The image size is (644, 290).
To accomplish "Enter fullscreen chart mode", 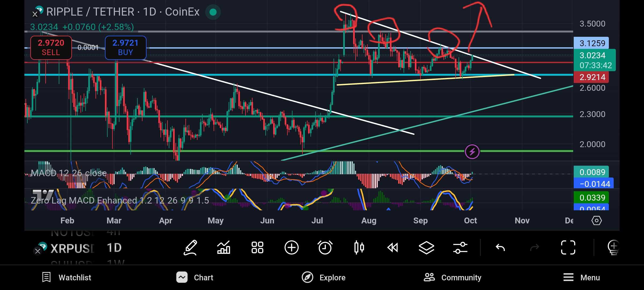I will tap(568, 248).
